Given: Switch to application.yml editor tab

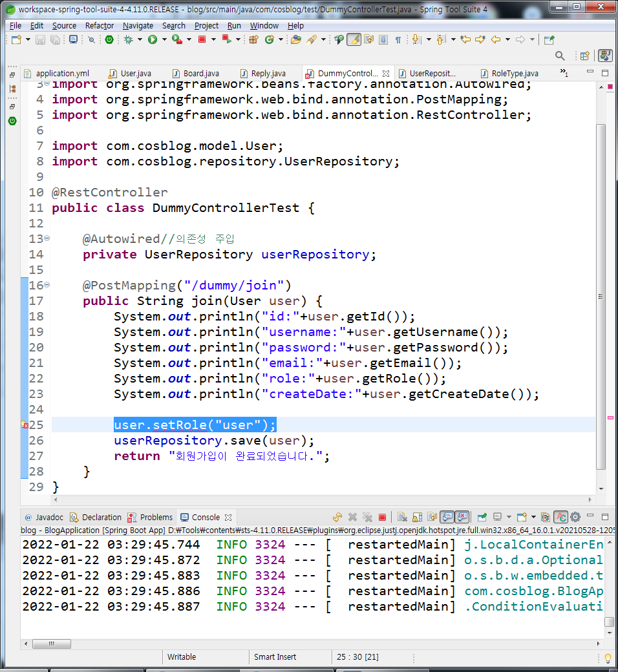Looking at the screenshot, I should 57,73.
